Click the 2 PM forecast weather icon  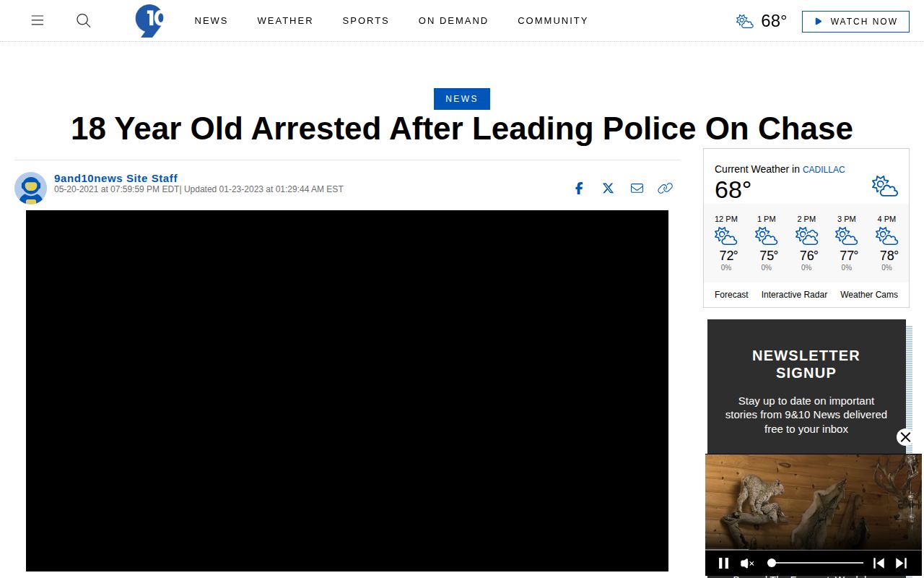(x=806, y=236)
